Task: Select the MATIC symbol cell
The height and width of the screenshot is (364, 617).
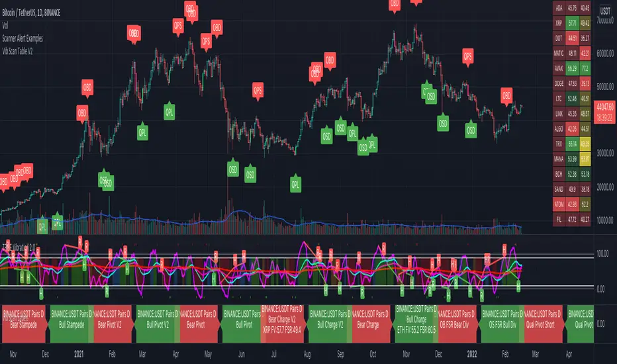Action: click(x=559, y=54)
